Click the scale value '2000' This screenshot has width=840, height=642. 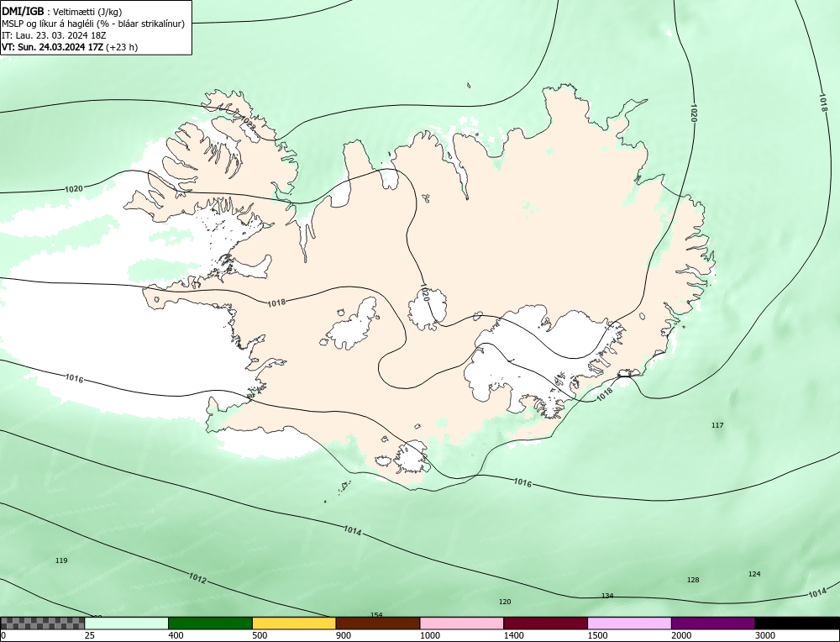click(x=681, y=635)
